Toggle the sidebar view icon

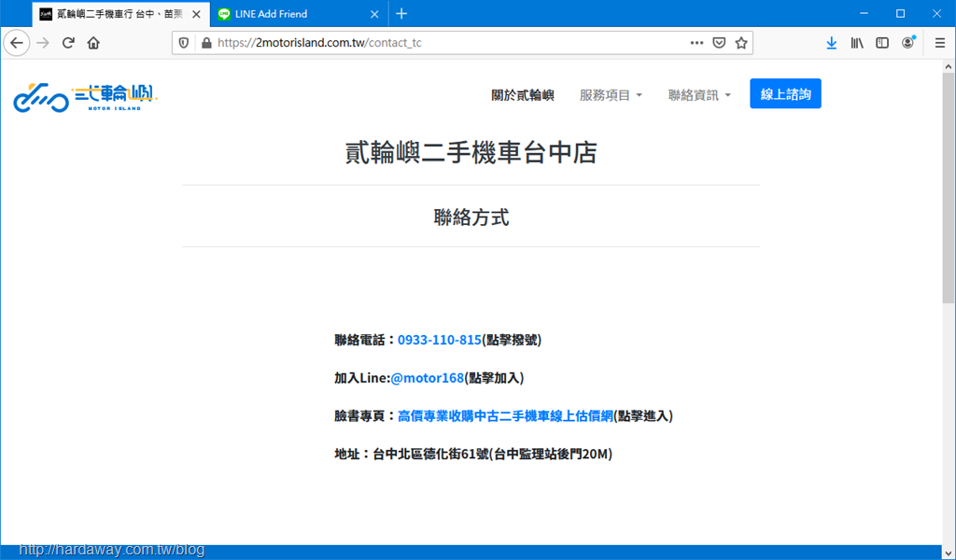(x=882, y=43)
